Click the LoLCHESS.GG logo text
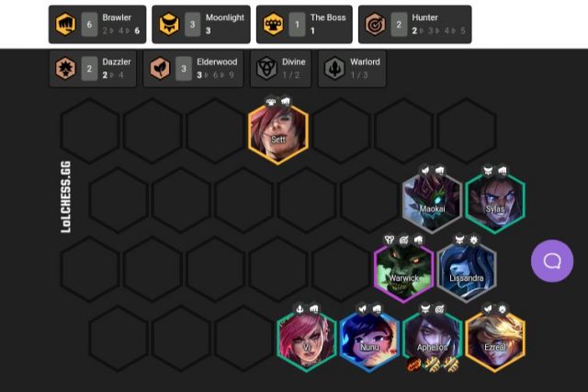Image resolution: width=588 pixels, height=392 pixels. 65,197
